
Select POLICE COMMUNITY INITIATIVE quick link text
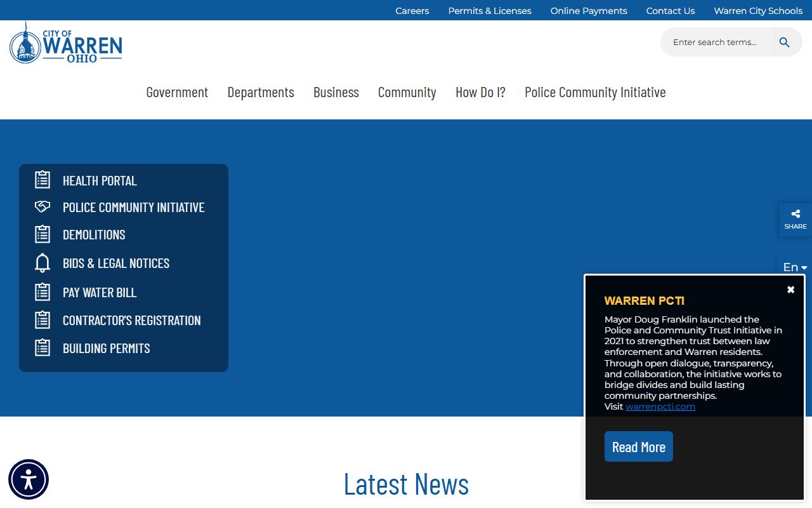coord(134,208)
